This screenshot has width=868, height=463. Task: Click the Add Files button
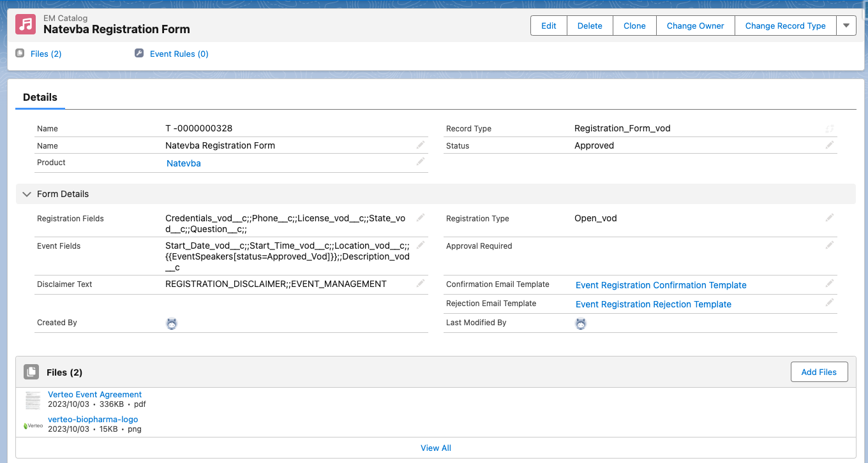[x=819, y=372]
